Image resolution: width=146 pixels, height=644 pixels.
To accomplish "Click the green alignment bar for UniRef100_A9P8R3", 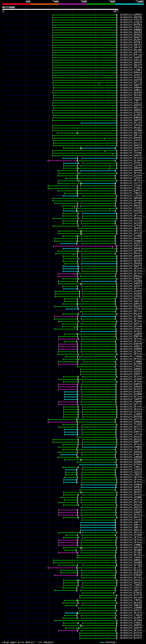I will tap(85, 15).
